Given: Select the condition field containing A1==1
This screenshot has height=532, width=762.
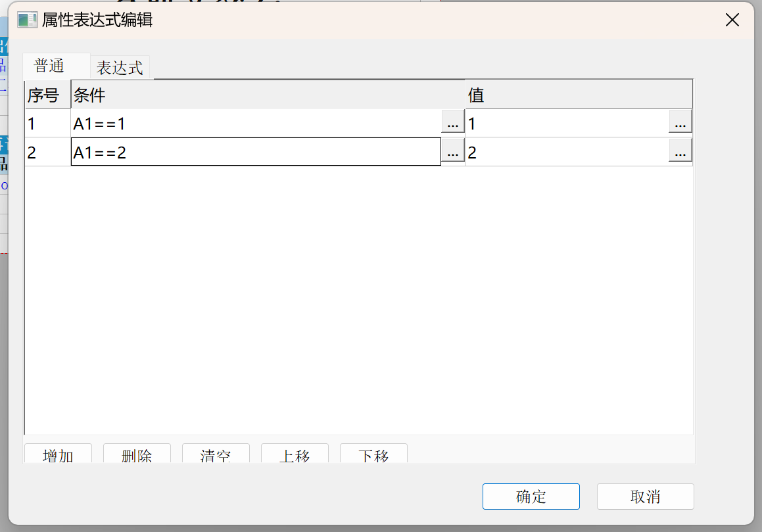Looking at the screenshot, I should click(x=255, y=123).
